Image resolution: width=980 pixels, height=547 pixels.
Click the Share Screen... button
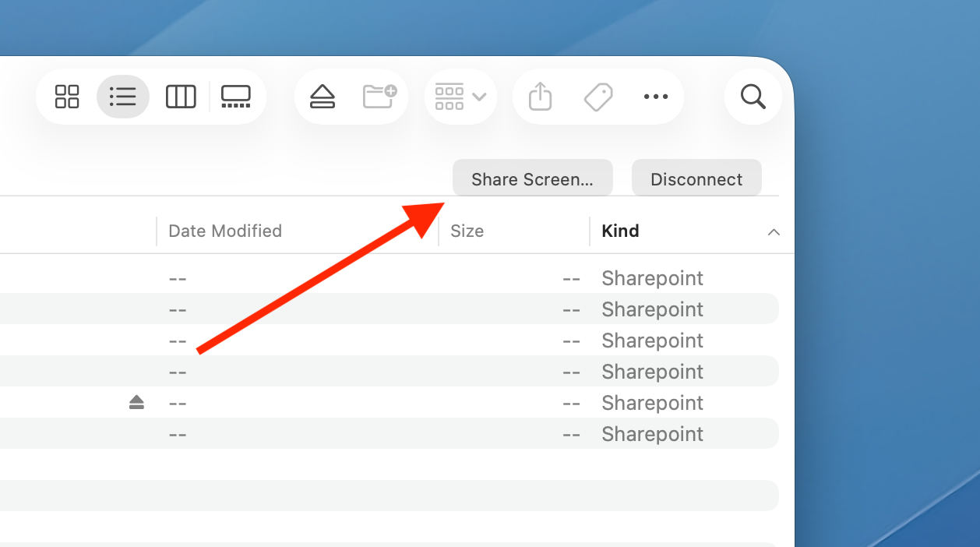tap(532, 179)
